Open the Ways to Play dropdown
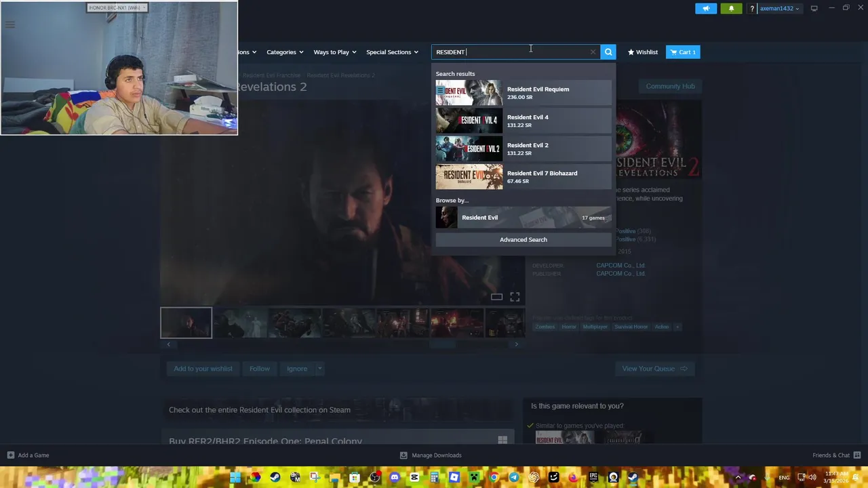This screenshot has width=868, height=488. pyautogui.click(x=335, y=52)
